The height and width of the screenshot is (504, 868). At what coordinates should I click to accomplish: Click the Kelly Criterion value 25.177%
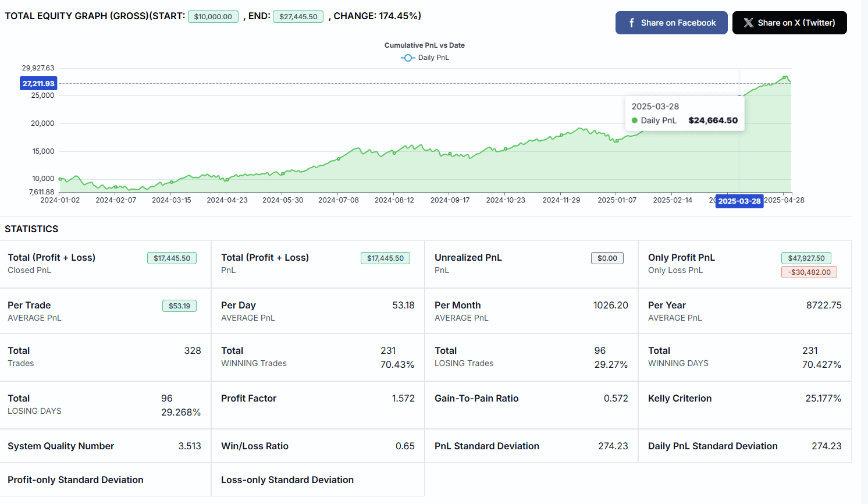[x=823, y=399]
